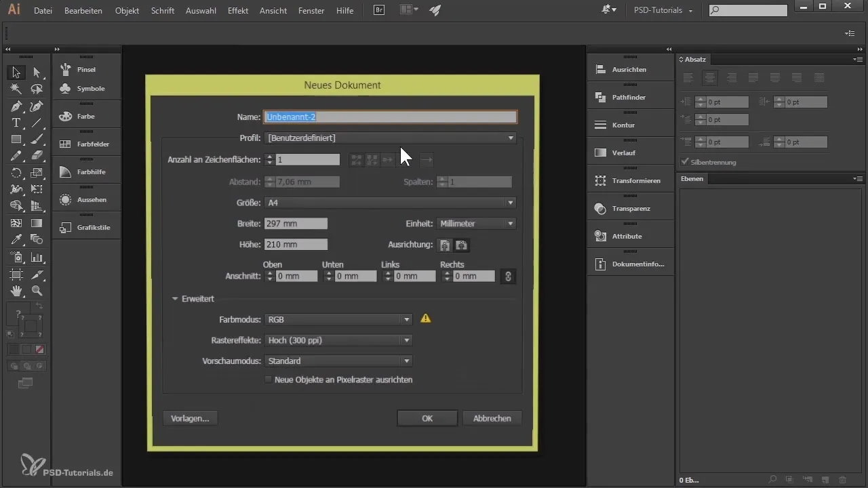868x488 pixels.
Task: Launch Adobe Bridge from the top bar
Action: (380, 10)
